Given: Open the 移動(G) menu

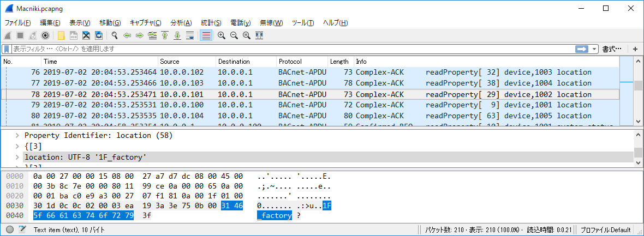Looking at the screenshot, I should (x=110, y=22).
